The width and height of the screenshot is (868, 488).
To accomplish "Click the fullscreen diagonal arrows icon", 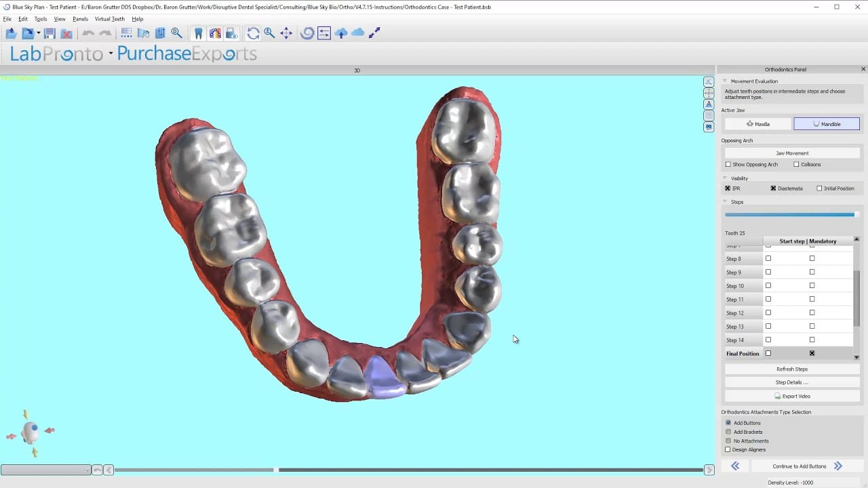I will point(374,33).
